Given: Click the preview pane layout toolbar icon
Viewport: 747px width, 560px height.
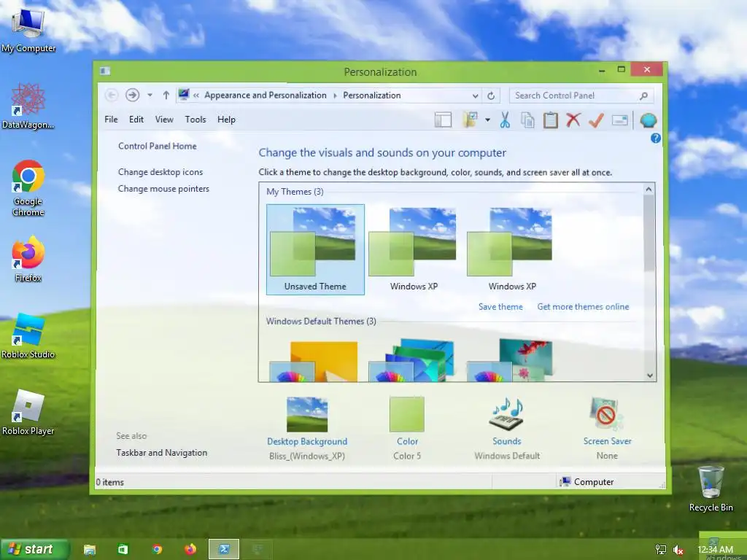Looking at the screenshot, I should (443, 120).
